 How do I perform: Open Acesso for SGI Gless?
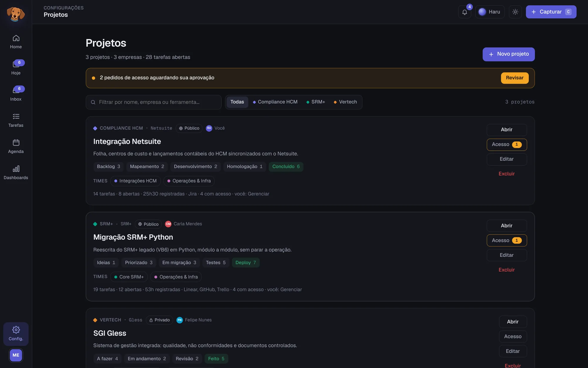(x=513, y=336)
